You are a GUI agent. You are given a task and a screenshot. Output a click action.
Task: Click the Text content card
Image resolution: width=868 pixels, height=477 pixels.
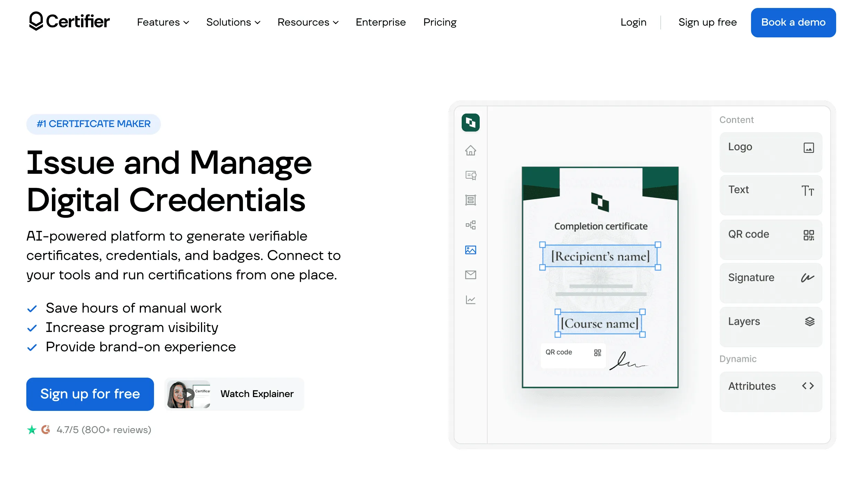point(771,195)
